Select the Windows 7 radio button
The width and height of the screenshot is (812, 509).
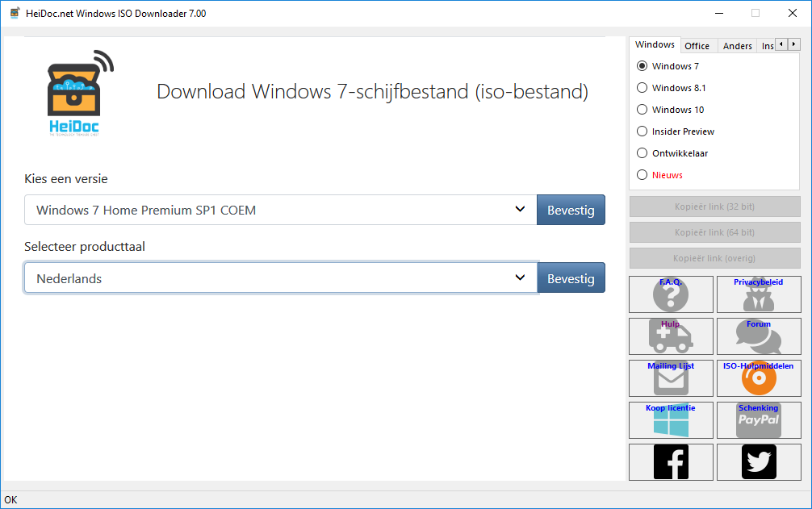coord(642,66)
